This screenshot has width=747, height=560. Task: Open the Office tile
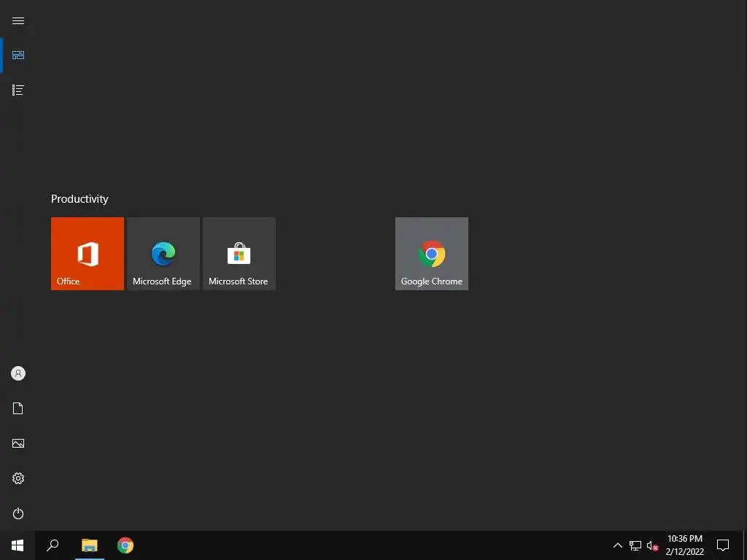click(88, 253)
